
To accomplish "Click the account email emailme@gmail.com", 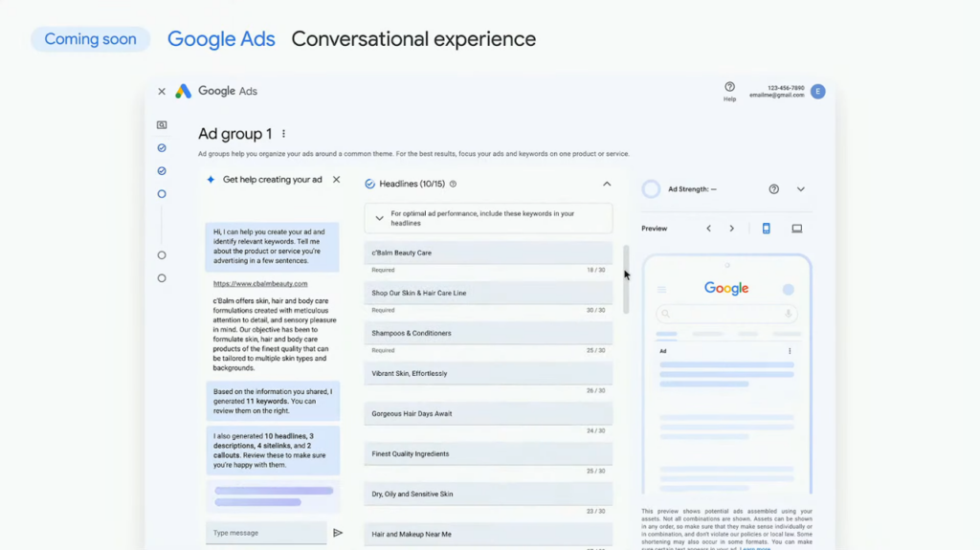I will click(x=777, y=95).
